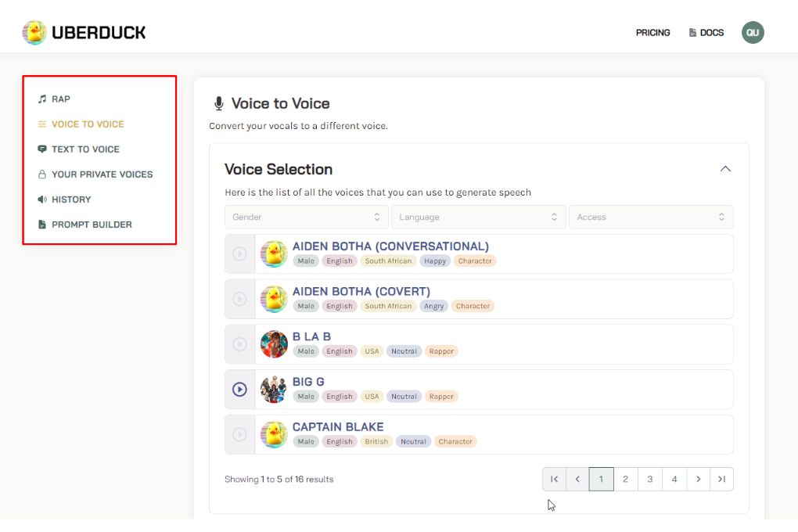Screen dimensions: 798x532
Task: Open Your Private Voices
Action: [x=102, y=174]
